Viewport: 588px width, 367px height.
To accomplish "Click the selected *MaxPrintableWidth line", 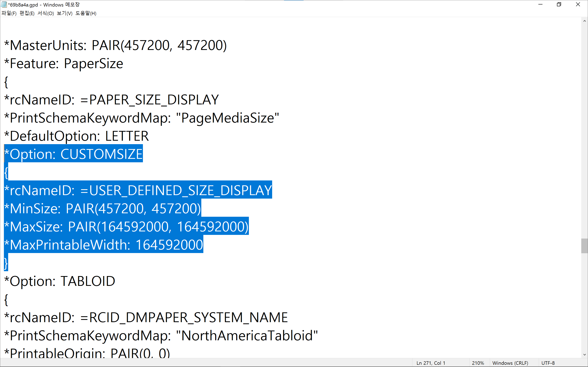I will click(x=104, y=245).
